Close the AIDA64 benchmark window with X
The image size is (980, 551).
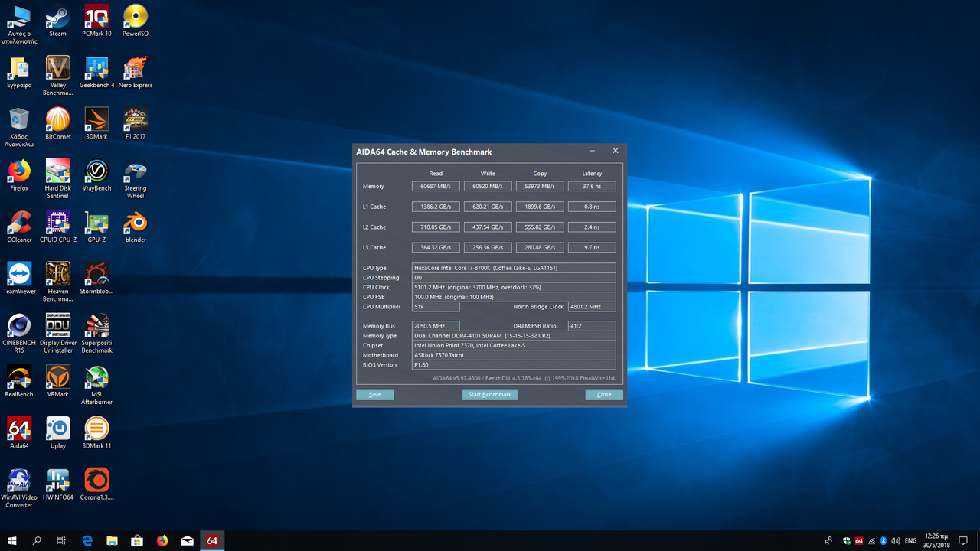point(616,151)
